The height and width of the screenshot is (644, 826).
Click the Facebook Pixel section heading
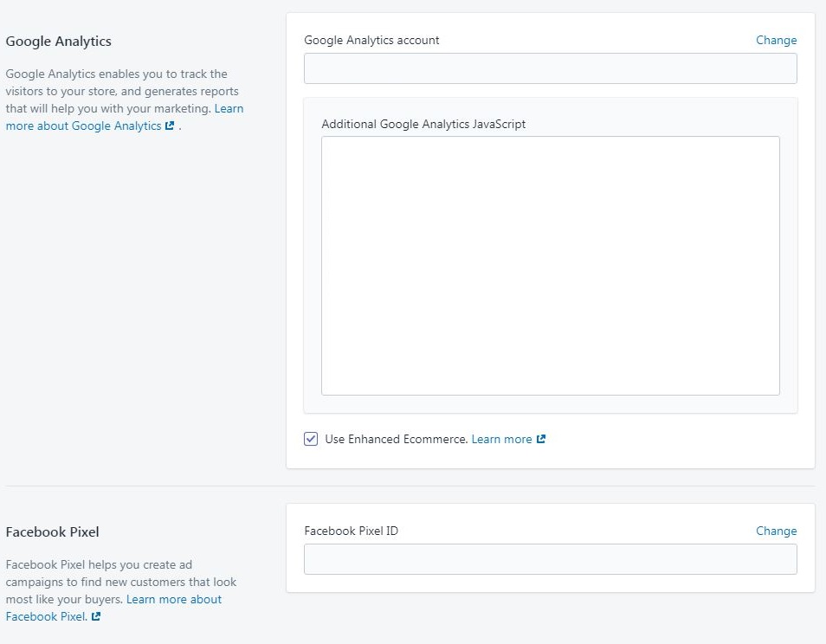click(x=52, y=531)
